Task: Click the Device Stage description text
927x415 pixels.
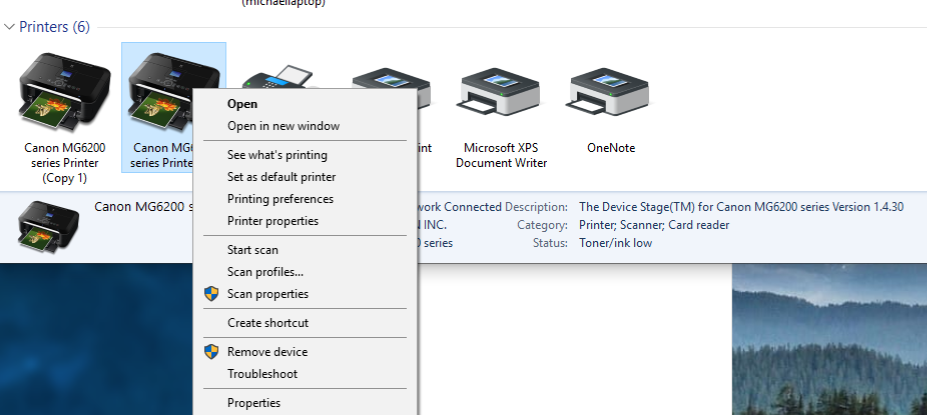Action: pyautogui.click(x=741, y=207)
